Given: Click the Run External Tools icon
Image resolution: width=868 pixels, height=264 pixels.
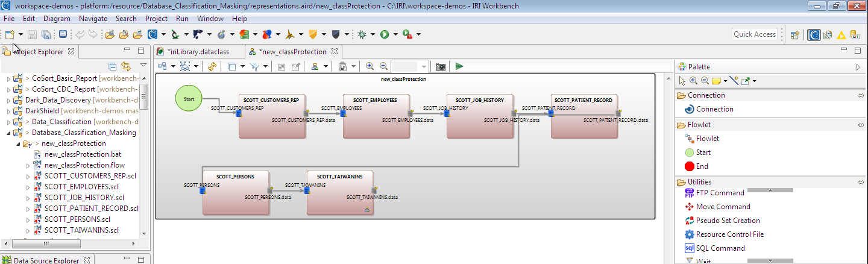Looking at the screenshot, I should point(407,34).
